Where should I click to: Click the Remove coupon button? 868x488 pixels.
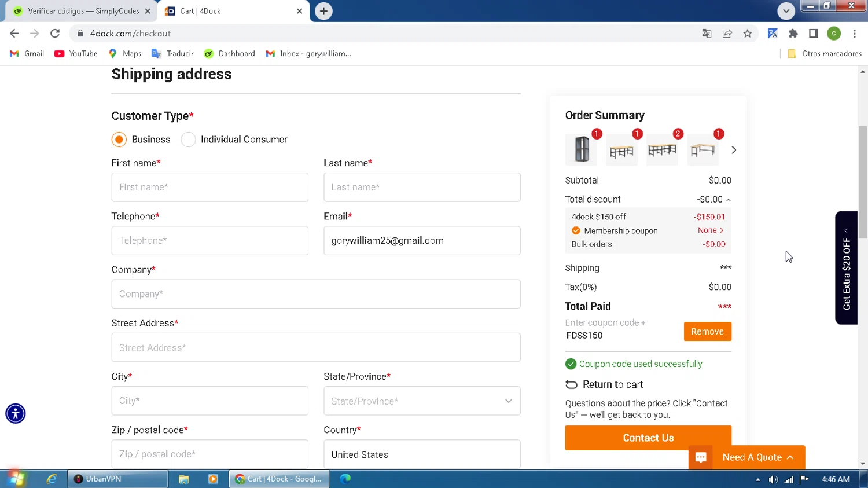click(x=707, y=332)
